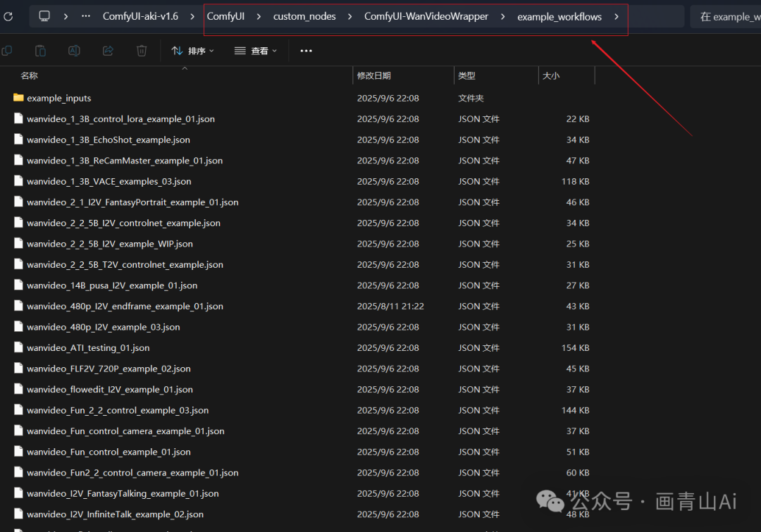
Task: Expand chevron after ComfyUI breadcrumb
Action: [259, 16]
